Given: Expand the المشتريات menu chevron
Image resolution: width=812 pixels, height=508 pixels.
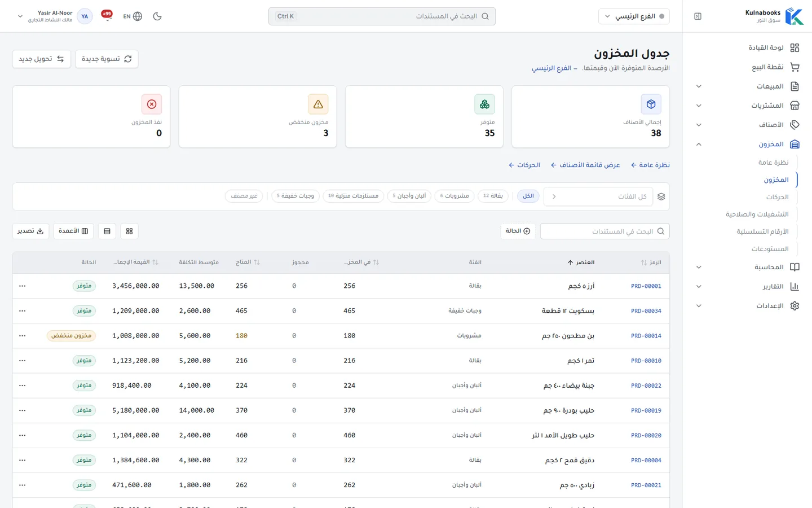Looking at the screenshot, I should pyautogui.click(x=699, y=106).
